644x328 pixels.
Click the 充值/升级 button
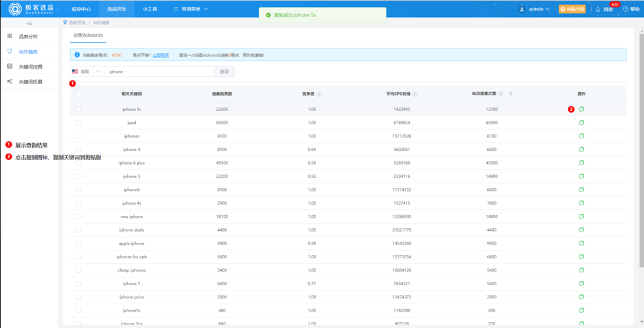[x=572, y=9]
